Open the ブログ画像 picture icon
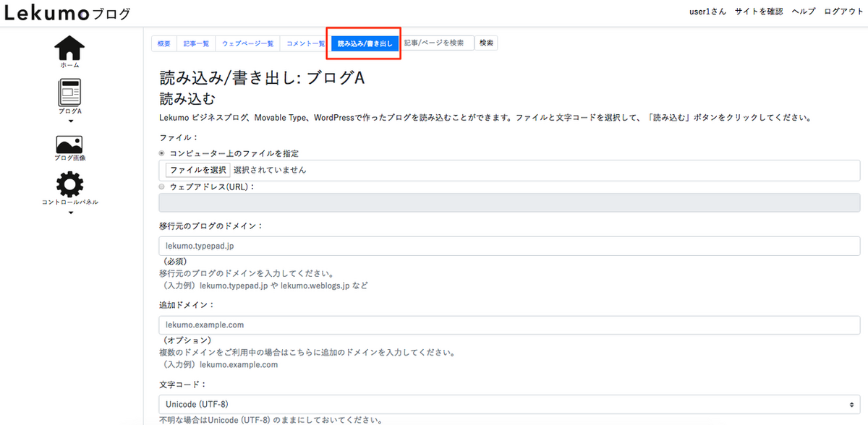The height and width of the screenshot is (425, 868). tap(69, 144)
